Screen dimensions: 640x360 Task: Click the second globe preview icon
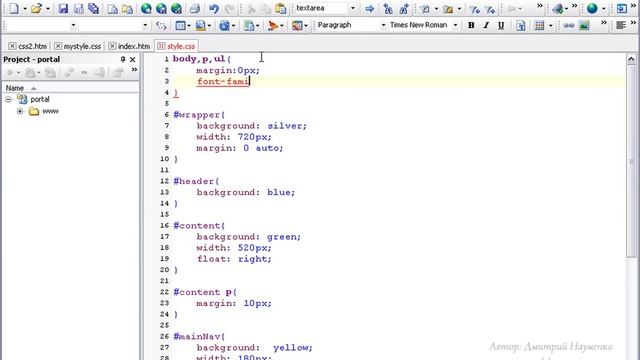(x=161, y=8)
